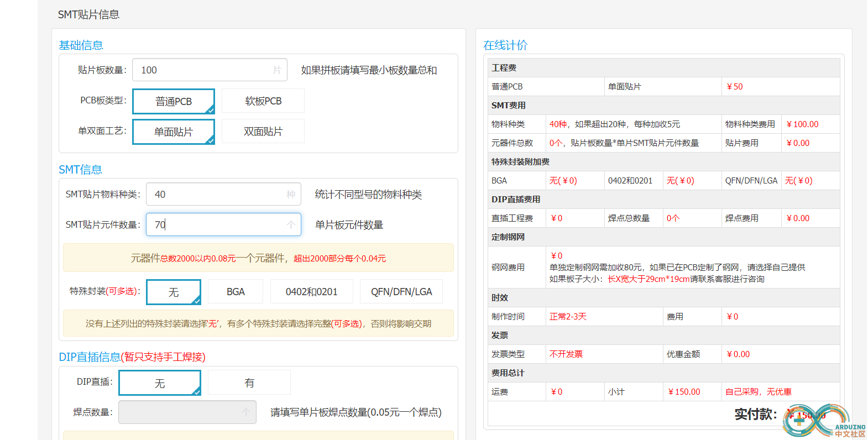Click the ￥50 engineering fee value
This screenshot has height=440, width=868.
click(734, 87)
